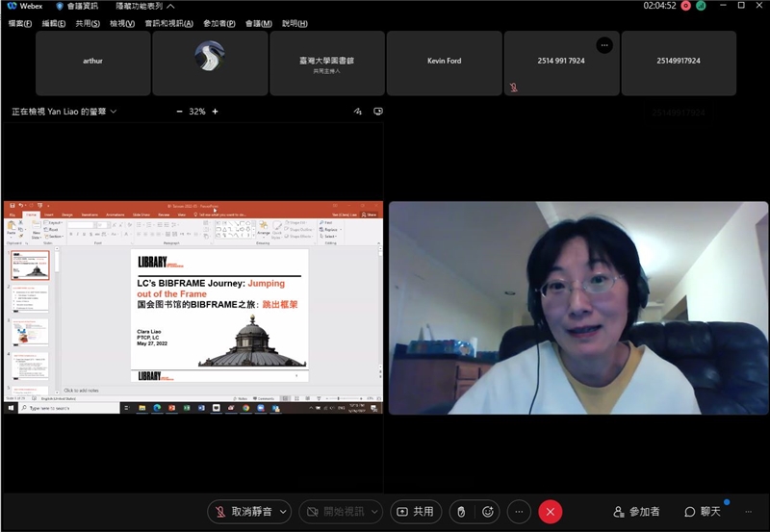770x532 pixels.
Task: Open the 參加者(P) menu
Action: pyautogui.click(x=219, y=23)
